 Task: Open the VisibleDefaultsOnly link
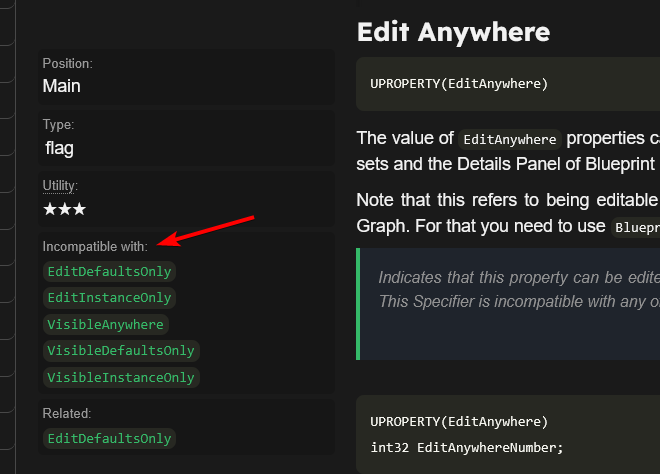(120, 351)
